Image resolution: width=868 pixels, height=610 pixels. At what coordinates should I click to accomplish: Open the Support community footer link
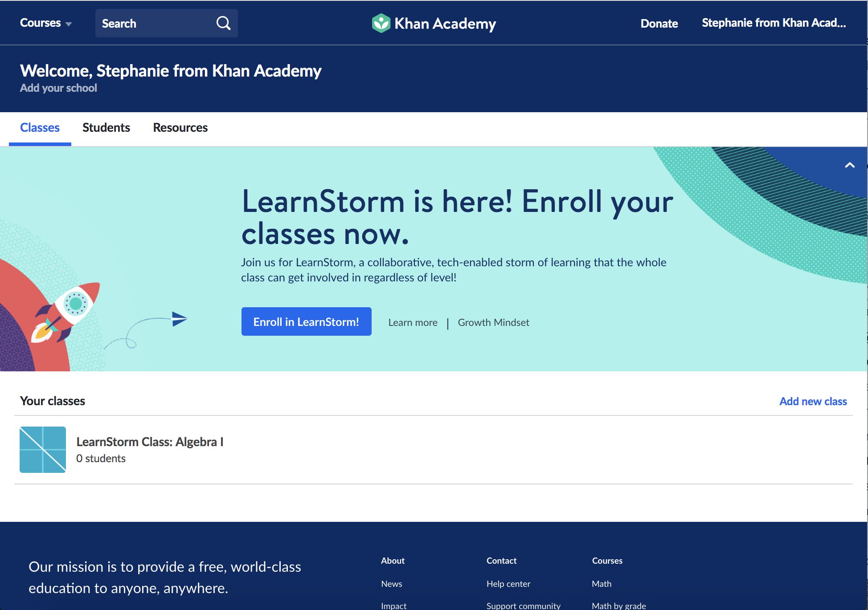coord(523,606)
